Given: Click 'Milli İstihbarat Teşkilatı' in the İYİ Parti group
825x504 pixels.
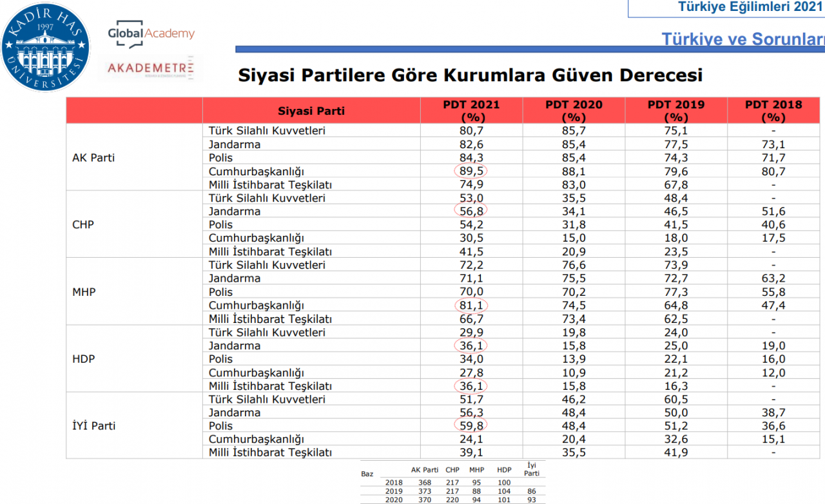Looking at the screenshot, I should [270, 453].
